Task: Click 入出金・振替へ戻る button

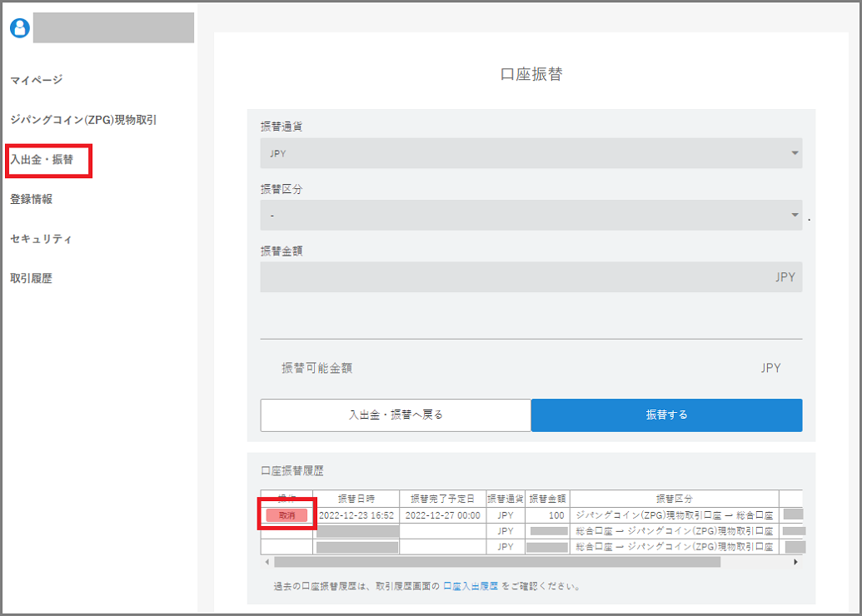Action: [396, 415]
